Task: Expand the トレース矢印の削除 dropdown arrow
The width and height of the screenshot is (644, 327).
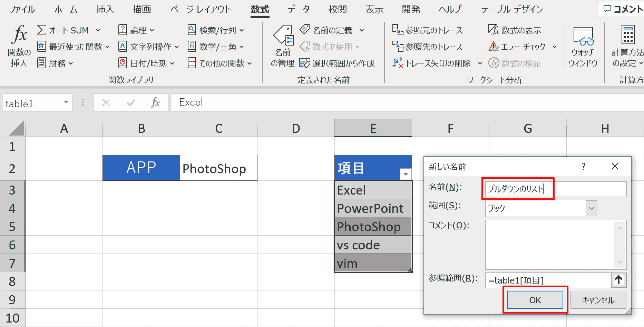Action: pos(480,63)
